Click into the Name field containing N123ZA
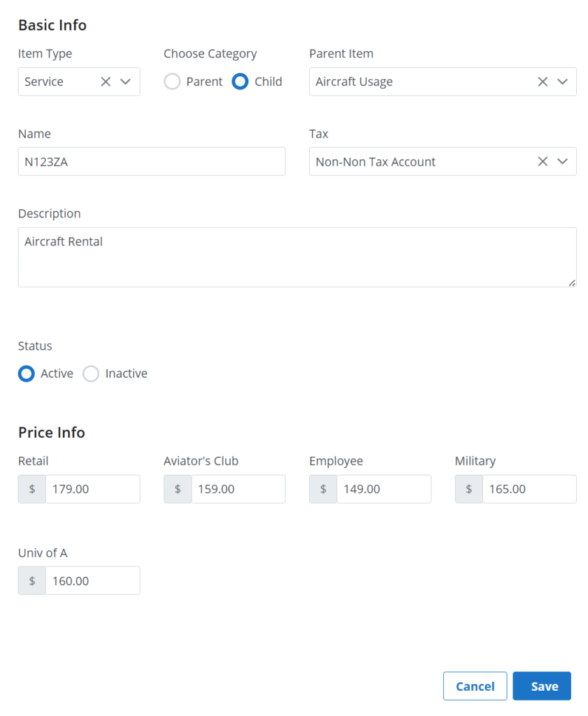This screenshot has height=716, width=588. point(152,162)
